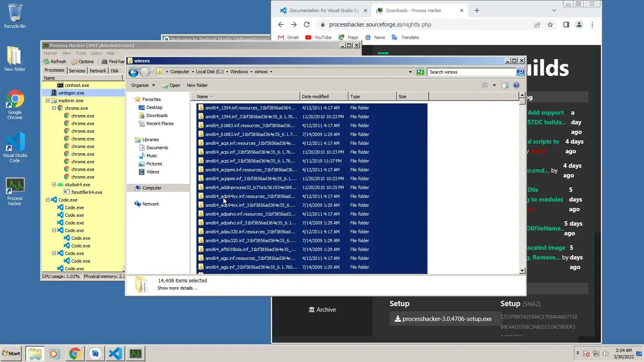
Task: Open the Process Hacker desktop shortcut
Action: pyautogui.click(x=15, y=191)
